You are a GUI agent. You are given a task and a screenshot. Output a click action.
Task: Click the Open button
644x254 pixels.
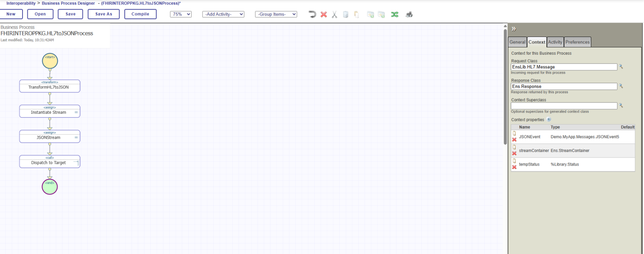(x=40, y=14)
